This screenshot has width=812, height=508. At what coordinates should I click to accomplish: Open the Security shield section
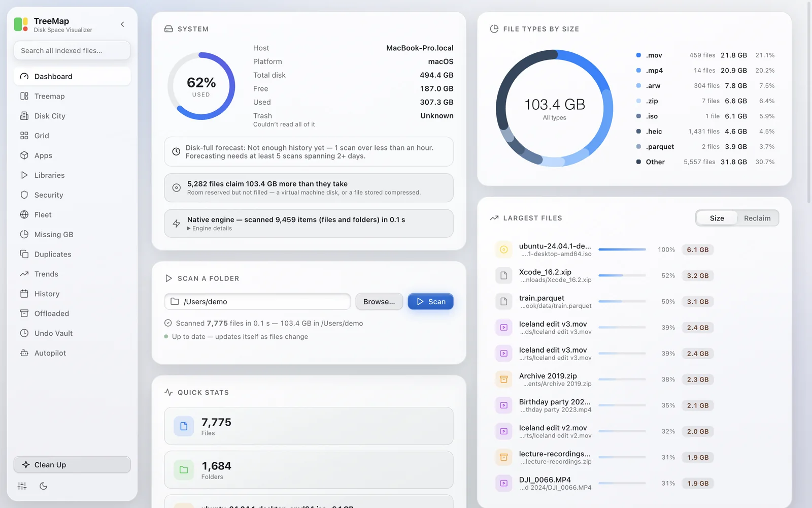coord(72,195)
